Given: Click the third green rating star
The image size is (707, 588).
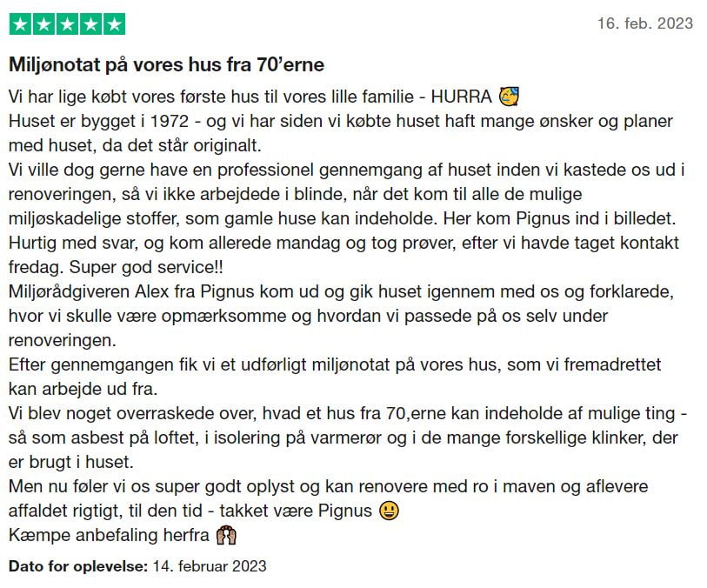Looking at the screenshot, I should pyautogui.click(x=67, y=24).
